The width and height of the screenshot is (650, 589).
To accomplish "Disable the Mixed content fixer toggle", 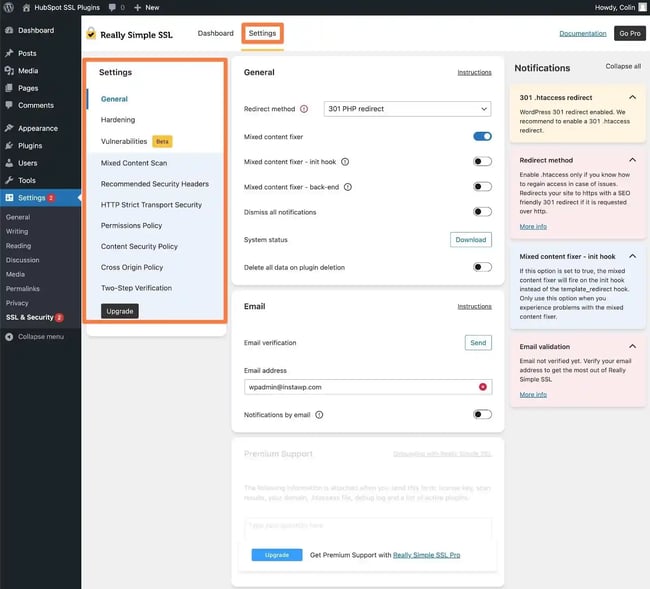I will [x=482, y=136].
